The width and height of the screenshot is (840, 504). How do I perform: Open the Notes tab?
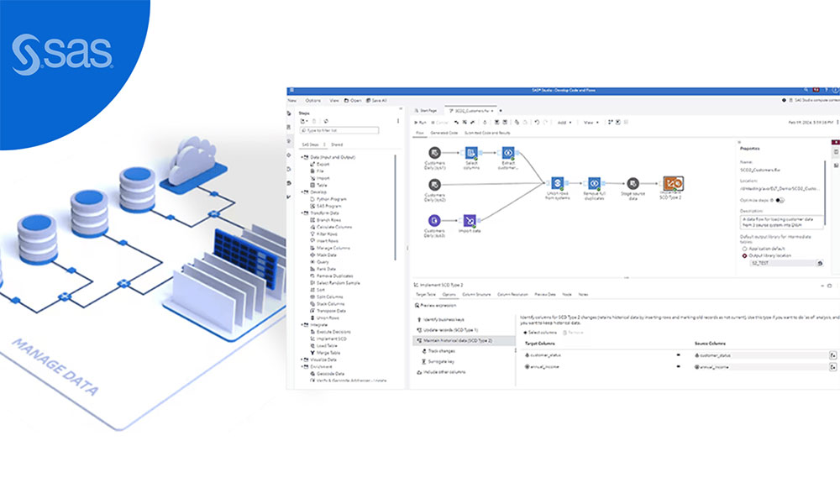[x=584, y=295]
